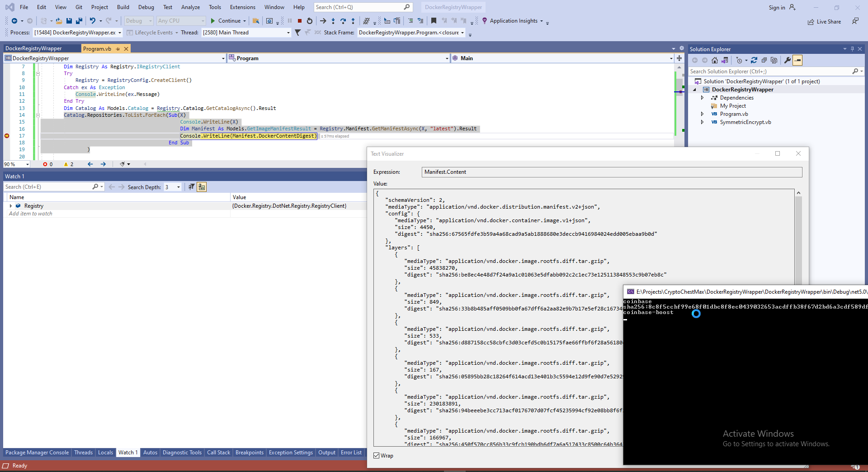Navigate to previous issue in the editor
Screen dimensions: 868x472
[x=90, y=164]
